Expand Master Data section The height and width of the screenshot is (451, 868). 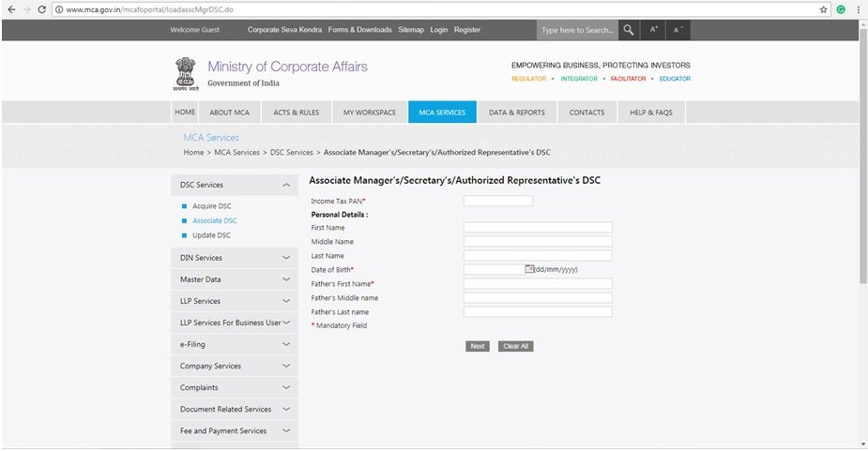(x=235, y=279)
